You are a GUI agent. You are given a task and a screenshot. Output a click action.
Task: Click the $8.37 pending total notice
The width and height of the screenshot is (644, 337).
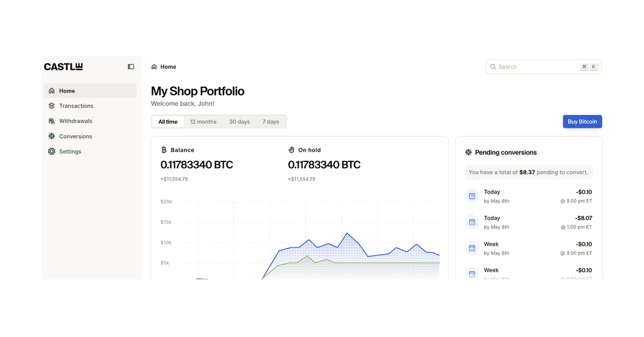click(529, 172)
